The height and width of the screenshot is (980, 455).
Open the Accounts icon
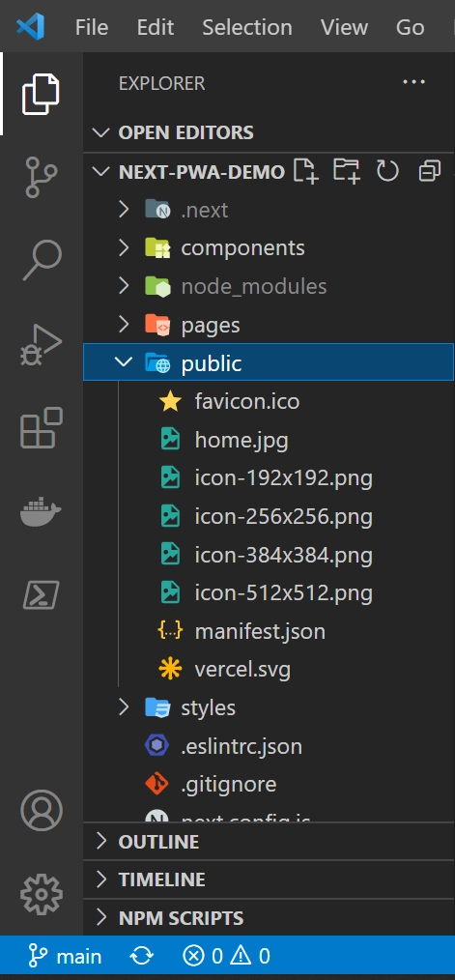coord(42,811)
